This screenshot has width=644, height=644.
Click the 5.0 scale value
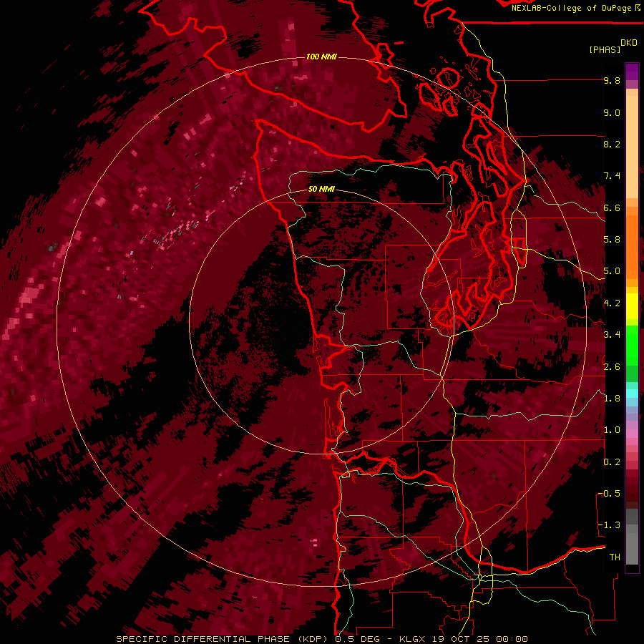pos(612,271)
